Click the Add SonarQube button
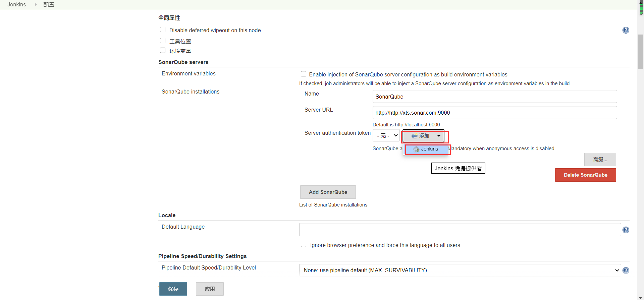644x300 pixels. click(328, 192)
